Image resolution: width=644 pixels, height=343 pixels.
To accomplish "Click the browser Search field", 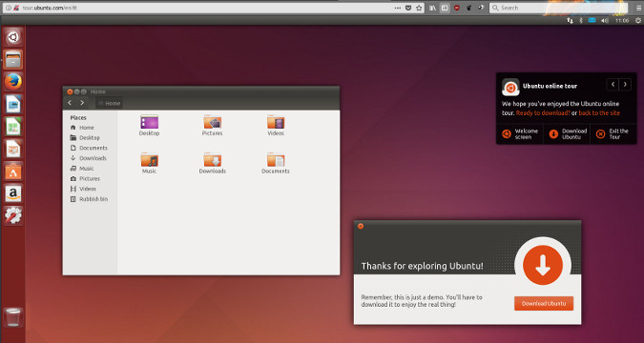I will (x=558, y=8).
